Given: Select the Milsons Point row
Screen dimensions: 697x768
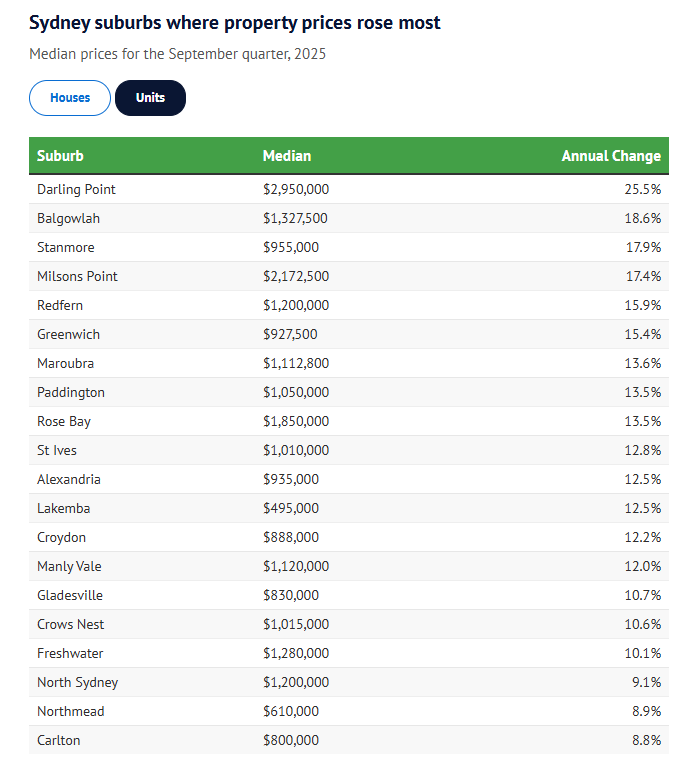Looking at the screenshot, I should tap(77, 276).
